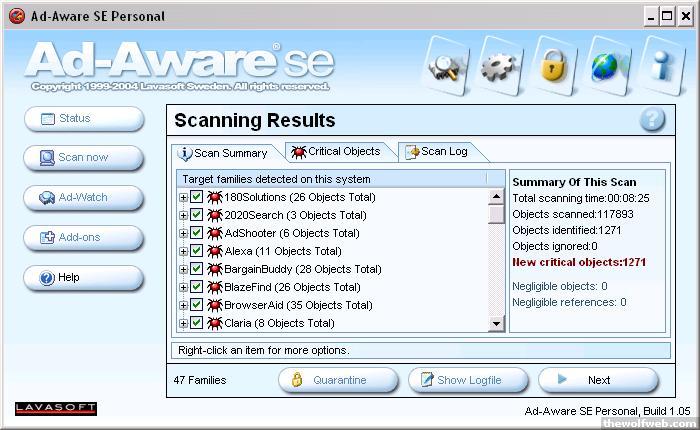
Task: Click the Ad-Watch sidebar button
Action: click(x=84, y=198)
